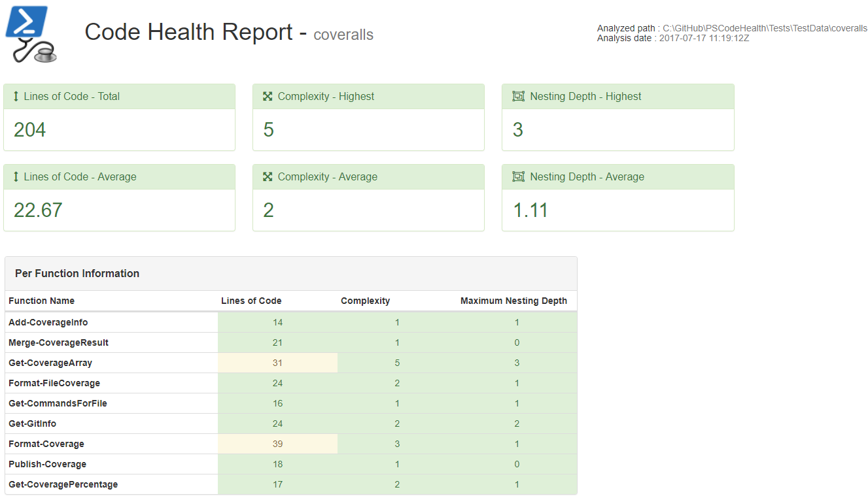Screen dimensions: 868x498
Task: Click the Nesting Depth Highest card value 3
Action: point(518,129)
